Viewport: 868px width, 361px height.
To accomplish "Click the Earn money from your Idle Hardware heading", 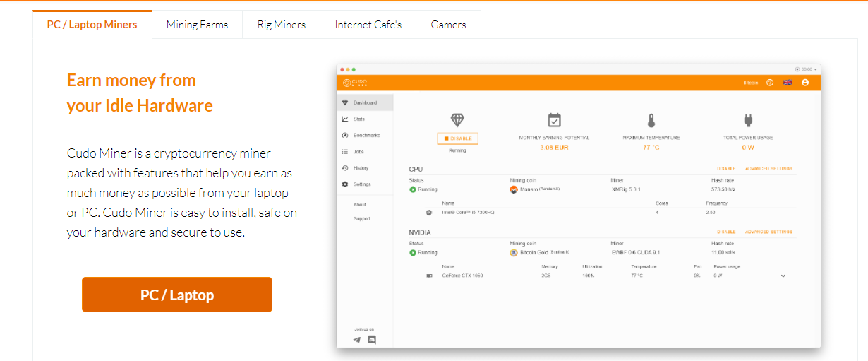I will click(x=140, y=93).
